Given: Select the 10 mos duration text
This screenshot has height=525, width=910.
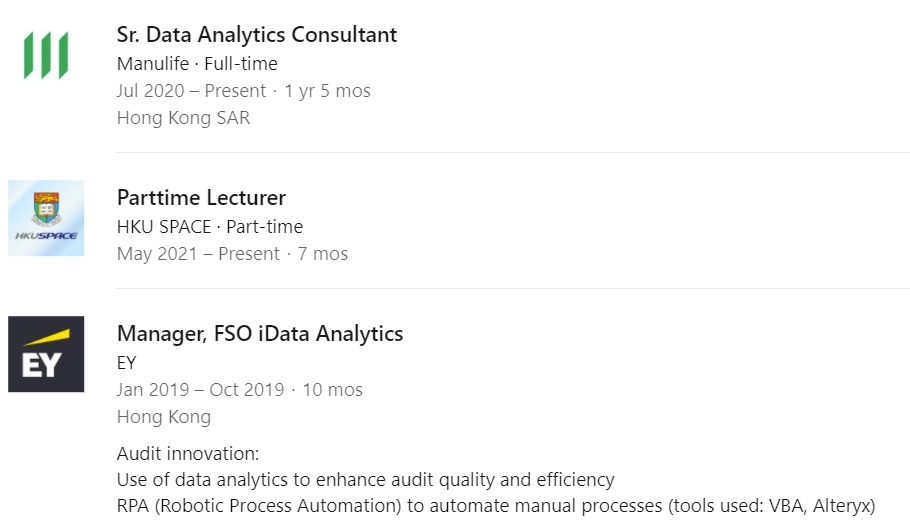Looking at the screenshot, I should pyautogui.click(x=333, y=389).
